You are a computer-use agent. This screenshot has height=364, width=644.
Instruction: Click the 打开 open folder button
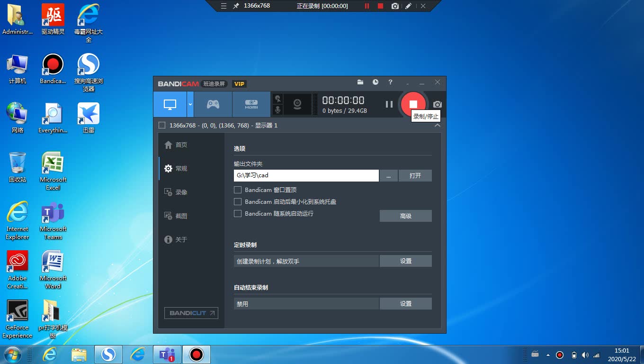(x=415, y=175)
